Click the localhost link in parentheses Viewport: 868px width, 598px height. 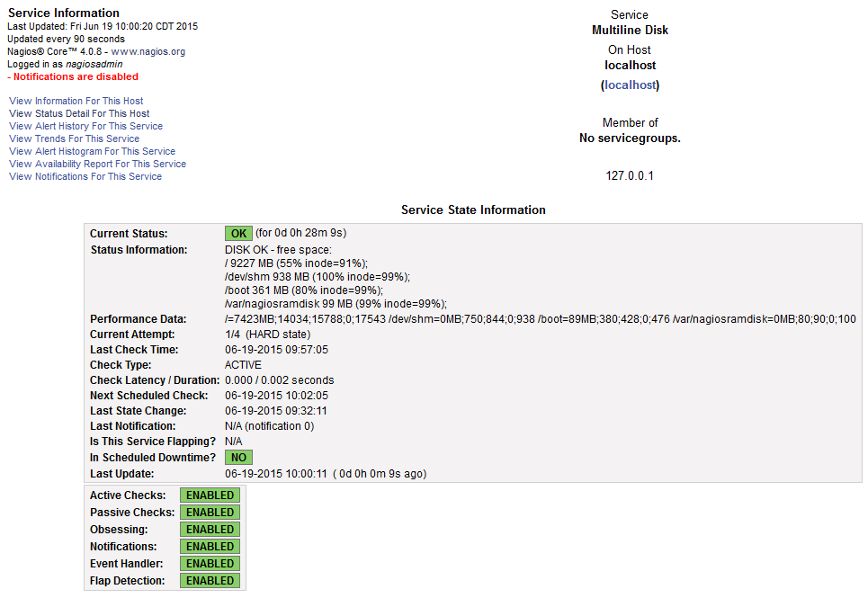(630, 85)
